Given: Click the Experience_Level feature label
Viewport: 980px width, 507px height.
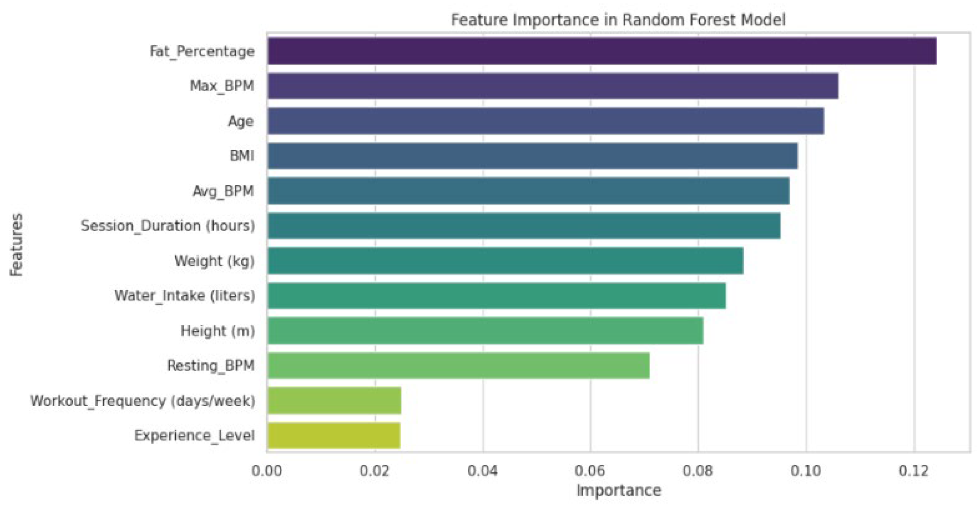Looking at the screenshot, I should [194, 435].
